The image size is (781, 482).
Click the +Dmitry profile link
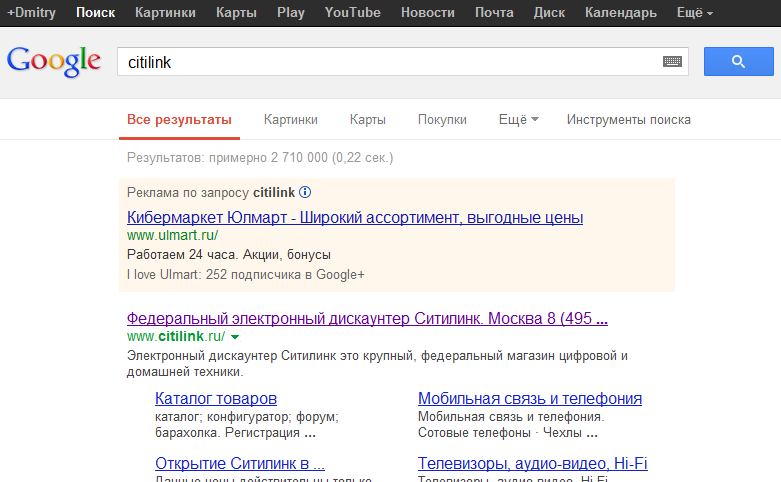click(34, 13)
